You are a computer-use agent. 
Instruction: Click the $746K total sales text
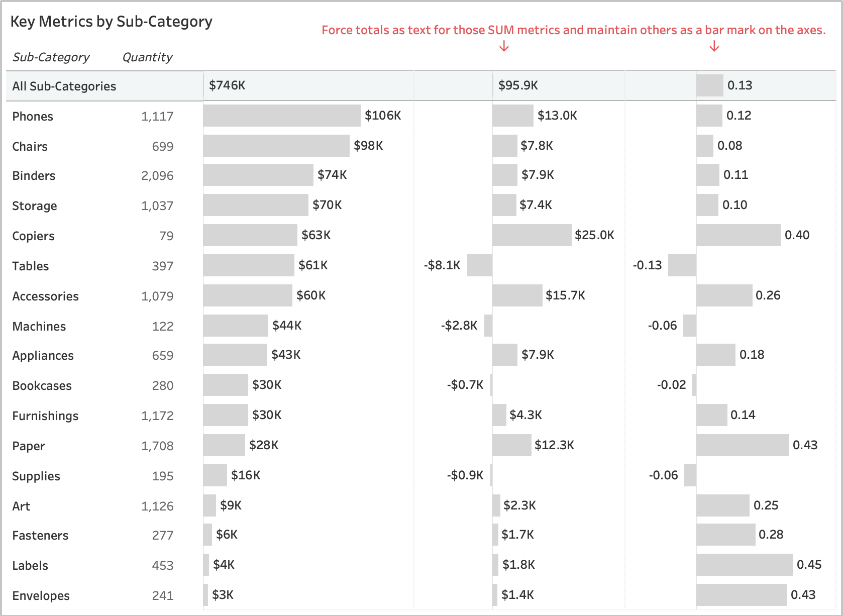tap(227, 85)
